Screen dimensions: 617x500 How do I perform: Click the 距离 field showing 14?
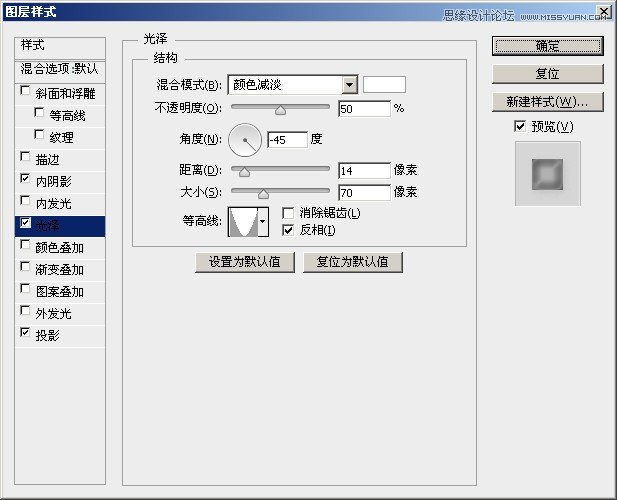tap(364, 171)
